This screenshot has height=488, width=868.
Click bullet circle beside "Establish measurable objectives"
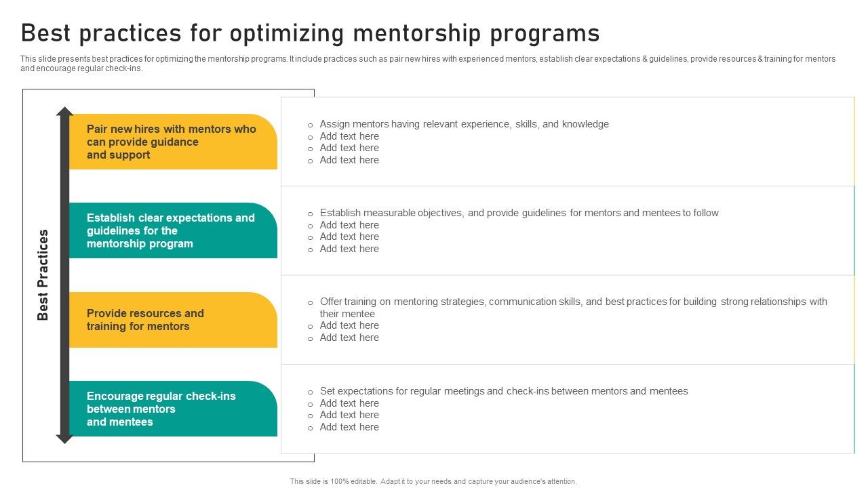(x=311, y=213)
